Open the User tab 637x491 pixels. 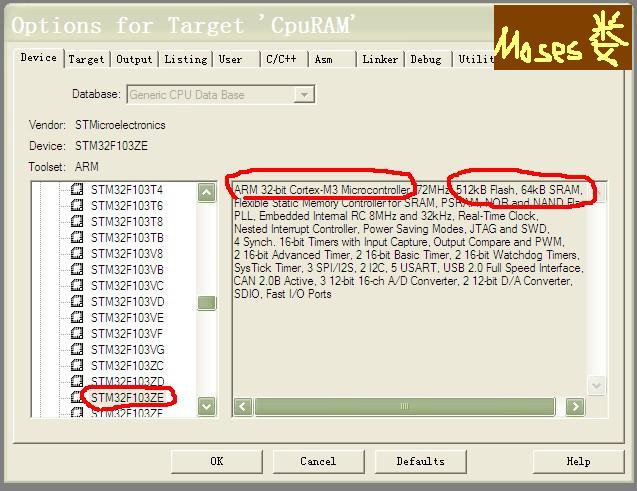point(236,60)
